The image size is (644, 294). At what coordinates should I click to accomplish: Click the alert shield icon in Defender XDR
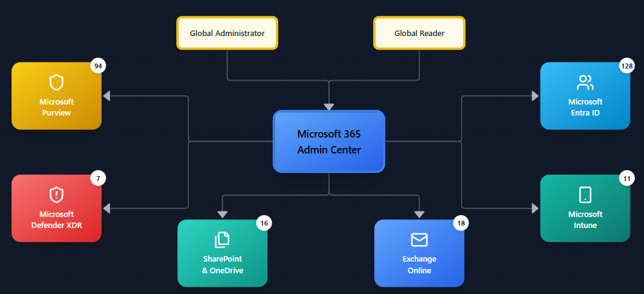coord(56,195)
